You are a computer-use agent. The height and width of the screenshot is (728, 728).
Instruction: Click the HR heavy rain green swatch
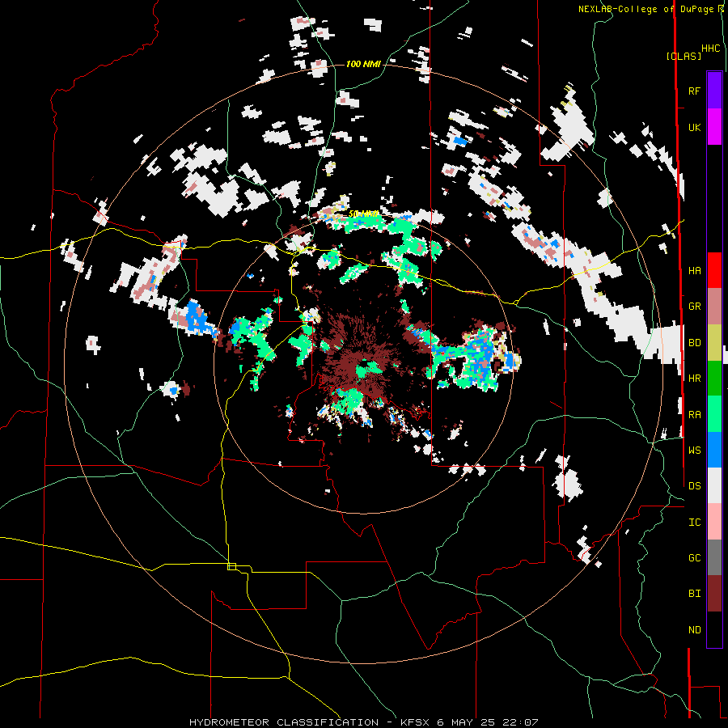[714, 379]
